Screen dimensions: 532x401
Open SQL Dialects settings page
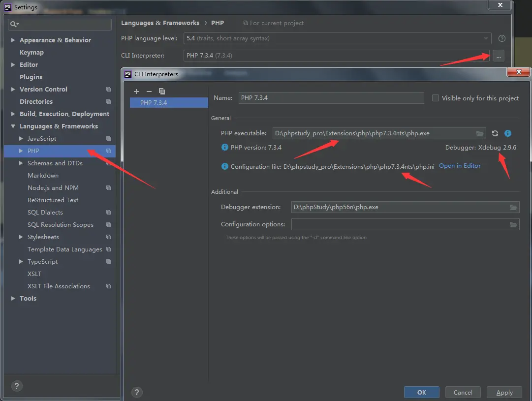[45, 213]
